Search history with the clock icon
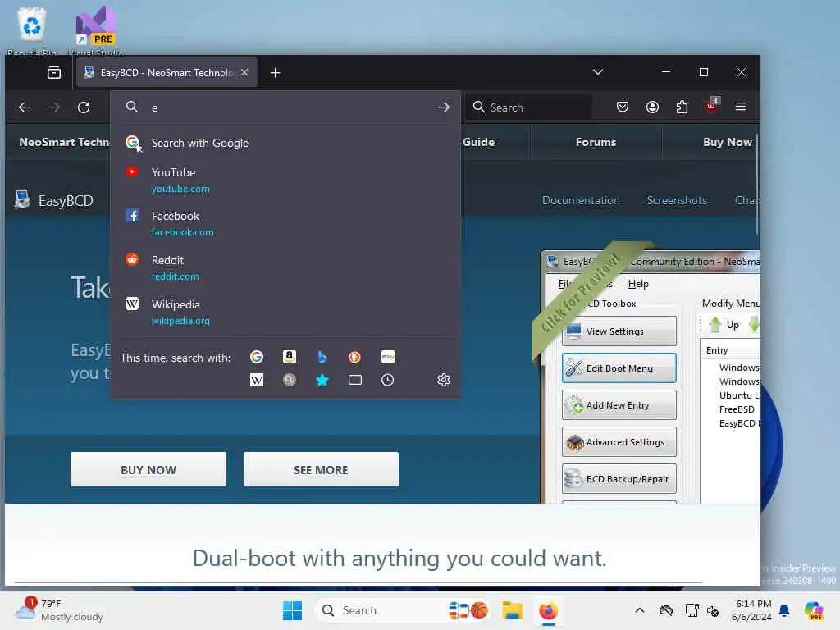Screen dimensions: 840x630 coord(387,380)
